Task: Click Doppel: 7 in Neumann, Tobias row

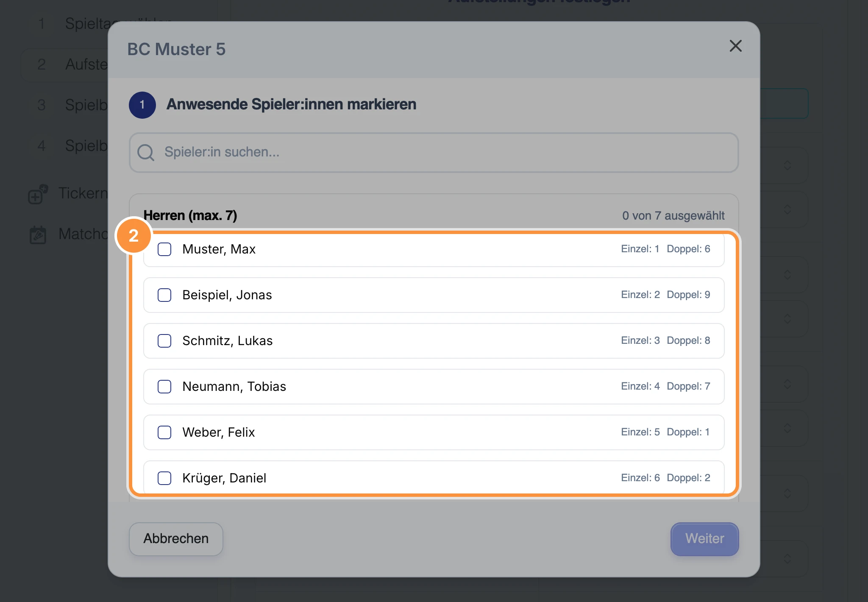Action: tap(688, 386)
